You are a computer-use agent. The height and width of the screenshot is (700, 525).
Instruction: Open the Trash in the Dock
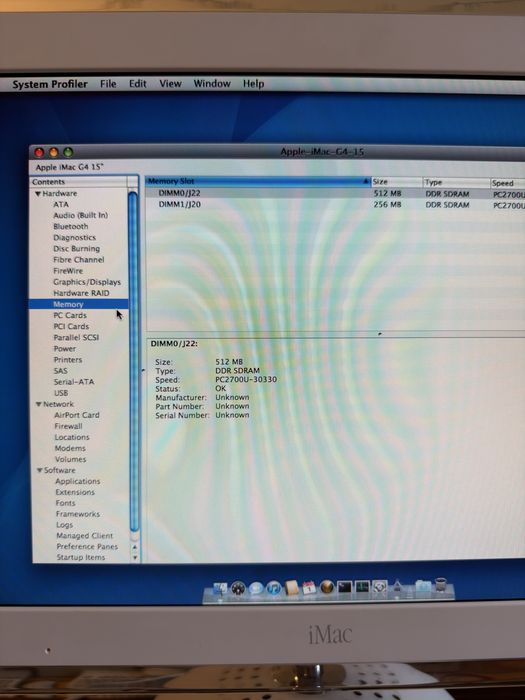(441, 585)
